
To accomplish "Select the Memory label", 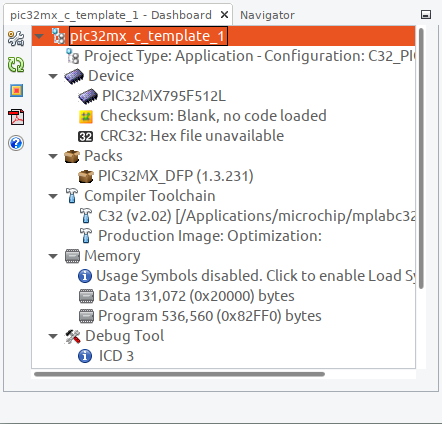I will click(112, 256).
